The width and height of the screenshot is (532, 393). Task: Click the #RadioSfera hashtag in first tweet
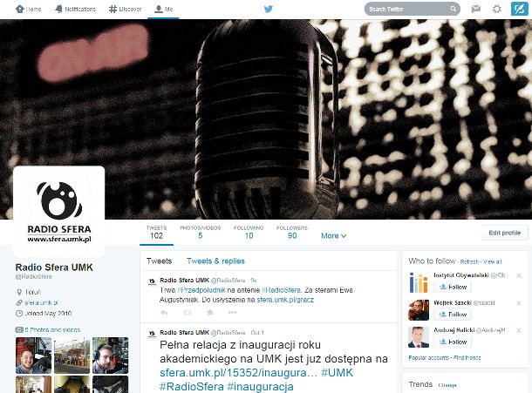pos(282,290)
